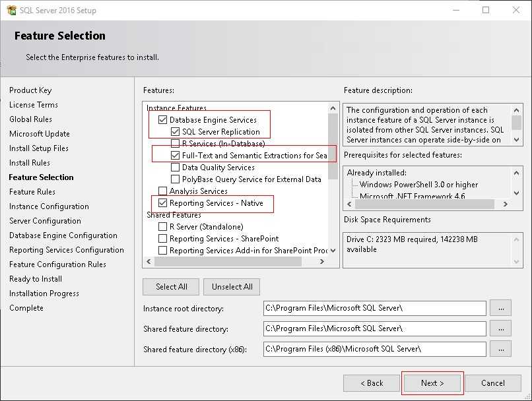Uncheck Reporting Services - Native checkbox
The image size is (532, 401).
pos(162,202)
